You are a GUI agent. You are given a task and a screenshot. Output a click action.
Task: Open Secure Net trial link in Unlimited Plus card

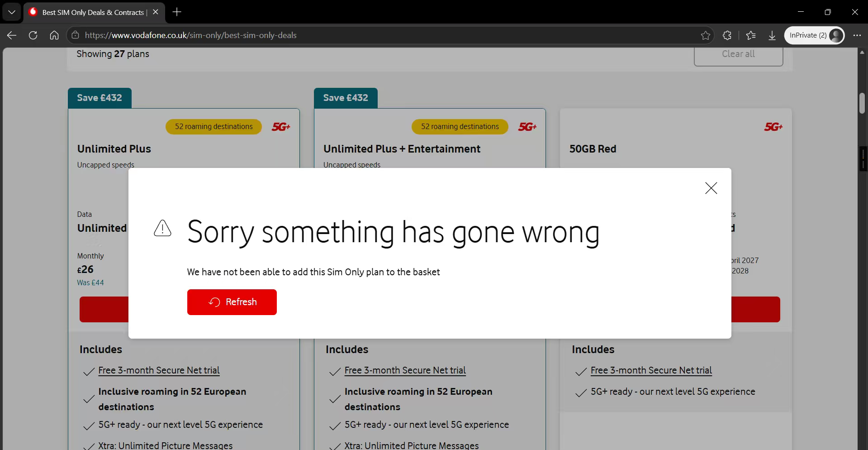pos(159,370)
